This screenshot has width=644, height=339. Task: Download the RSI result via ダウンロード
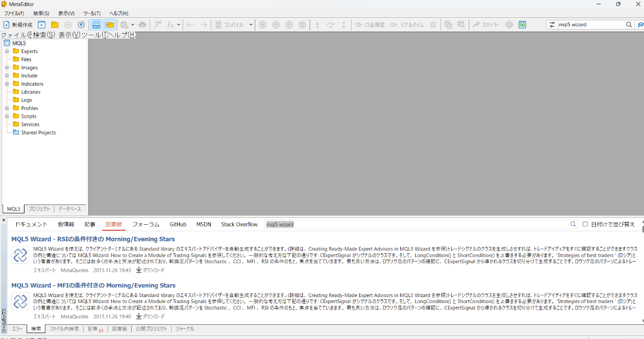point(150,270)
